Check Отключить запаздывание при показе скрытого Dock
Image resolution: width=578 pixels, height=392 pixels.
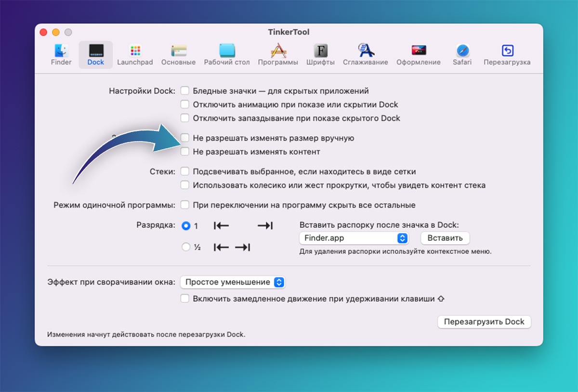(185, 118)
